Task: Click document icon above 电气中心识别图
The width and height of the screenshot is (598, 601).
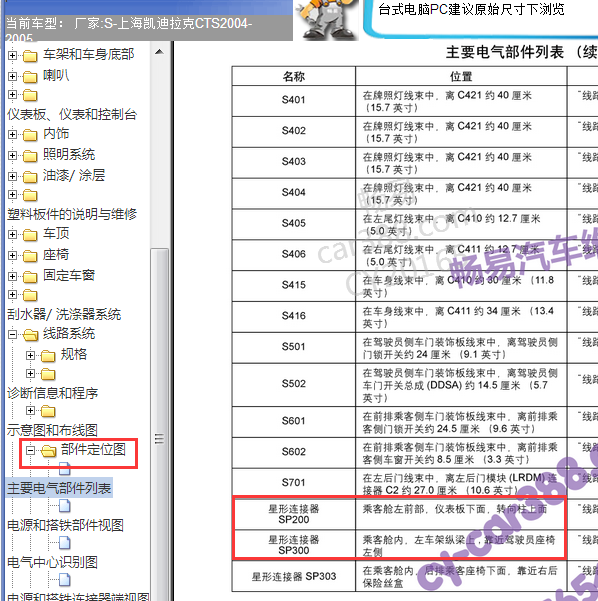Action: coord(64,543)
